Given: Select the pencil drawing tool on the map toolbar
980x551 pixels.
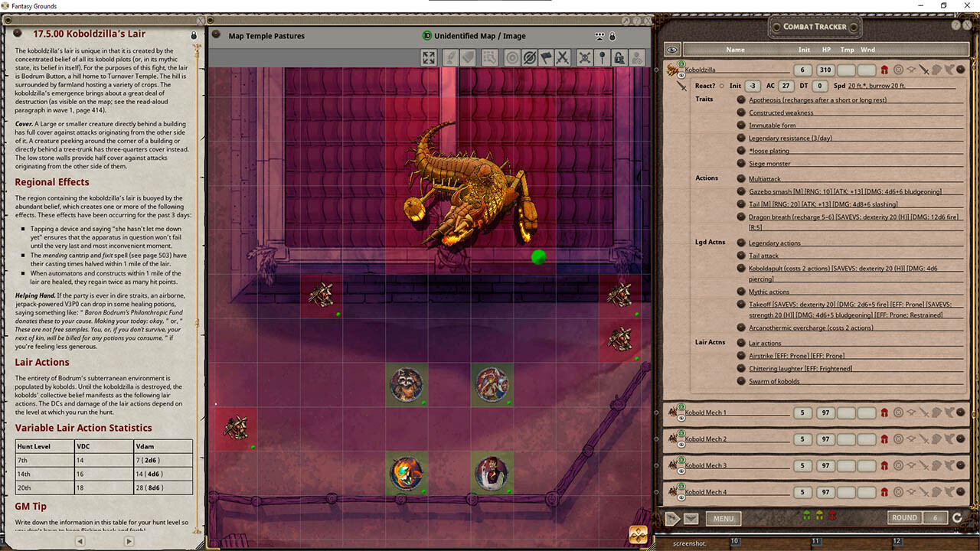Looking at the screenshot, I should point(450,57).
